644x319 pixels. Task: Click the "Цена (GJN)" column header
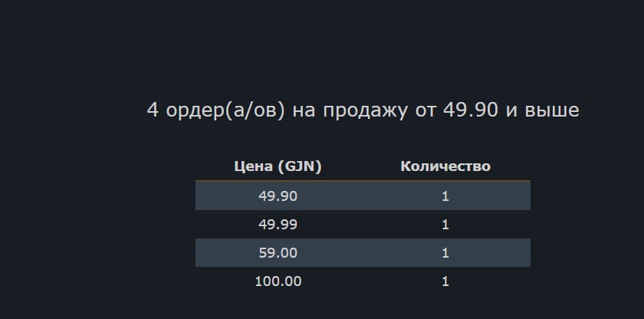pyautogui.click(x=278, y=166)
